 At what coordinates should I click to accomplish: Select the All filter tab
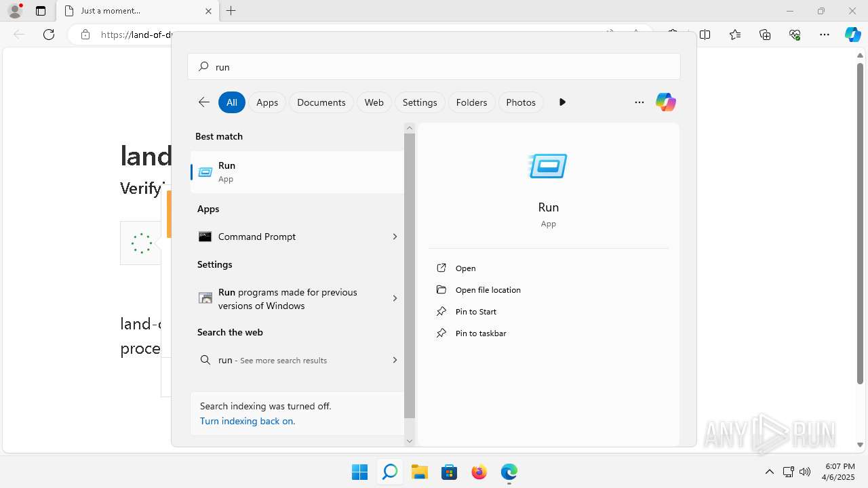[x=232, y=102]
